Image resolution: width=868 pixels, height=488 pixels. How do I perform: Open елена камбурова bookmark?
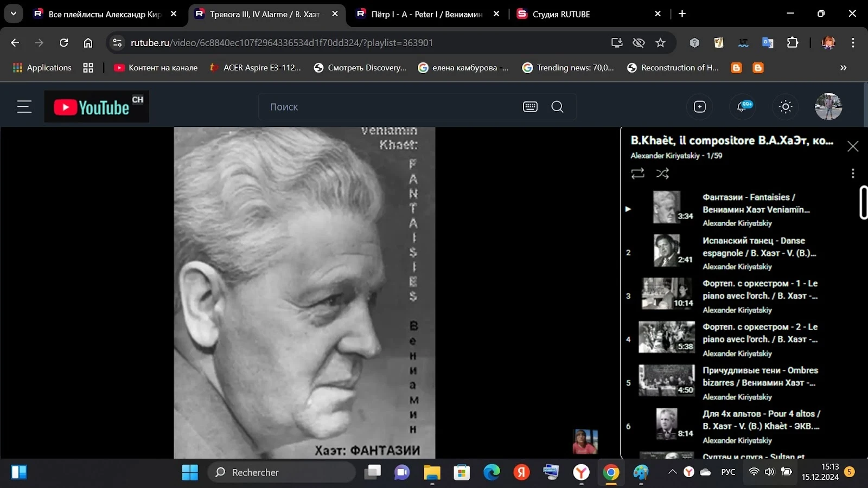(x=463, y=68)
